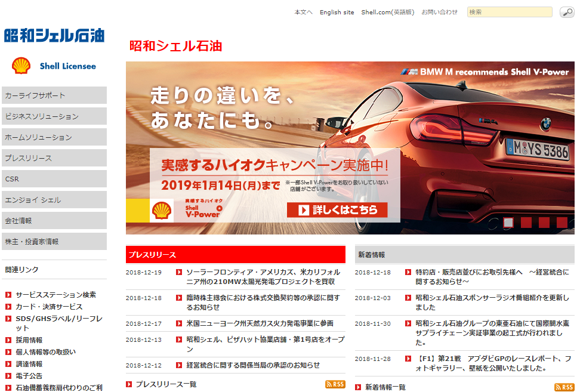Click the お問い合わせ contact link
The image size is (577, 392).
[439, 12]
